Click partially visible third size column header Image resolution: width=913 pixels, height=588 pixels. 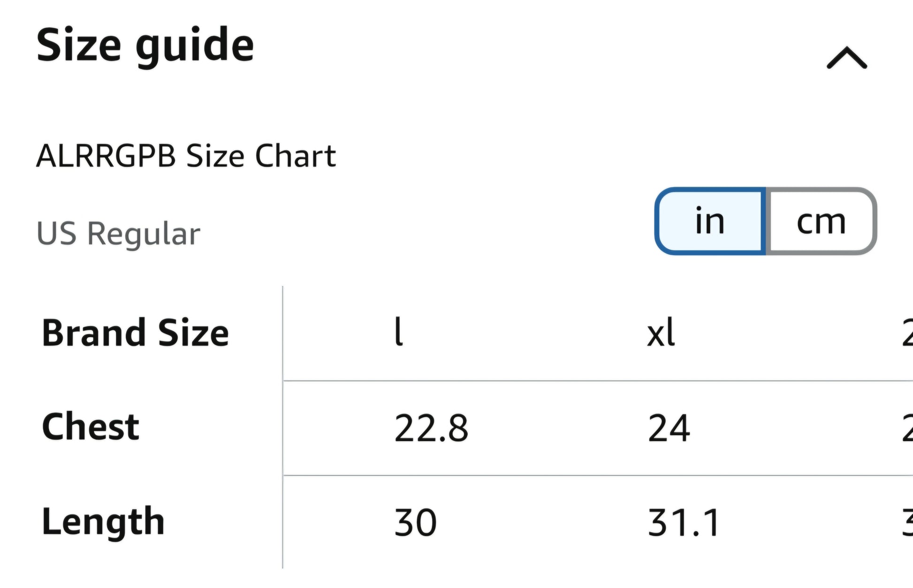[907, 332]
